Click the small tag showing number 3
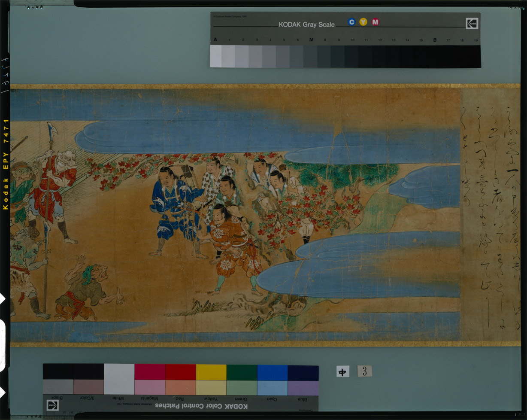 pyautogui.click(x=364, y=371)
